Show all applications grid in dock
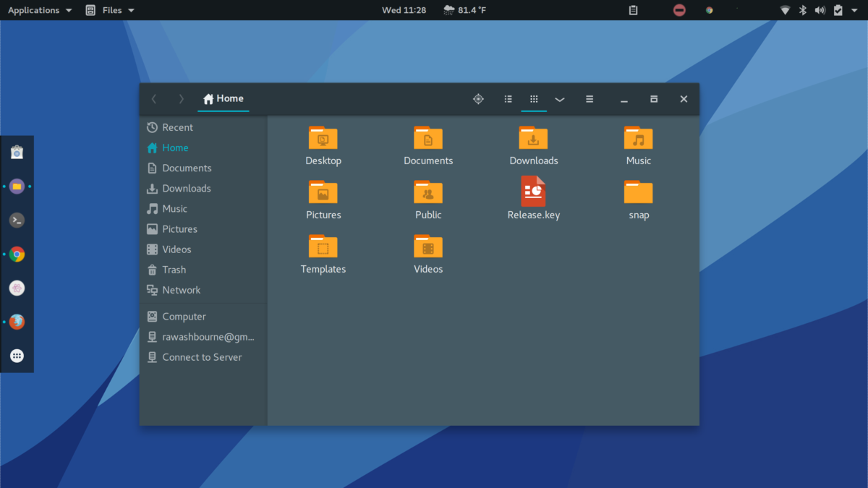 point(17,356)
